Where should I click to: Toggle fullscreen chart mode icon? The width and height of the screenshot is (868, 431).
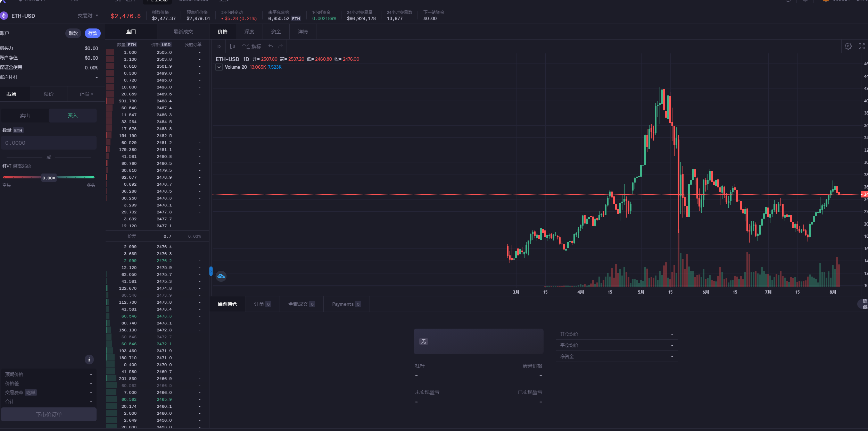(862, 46)
